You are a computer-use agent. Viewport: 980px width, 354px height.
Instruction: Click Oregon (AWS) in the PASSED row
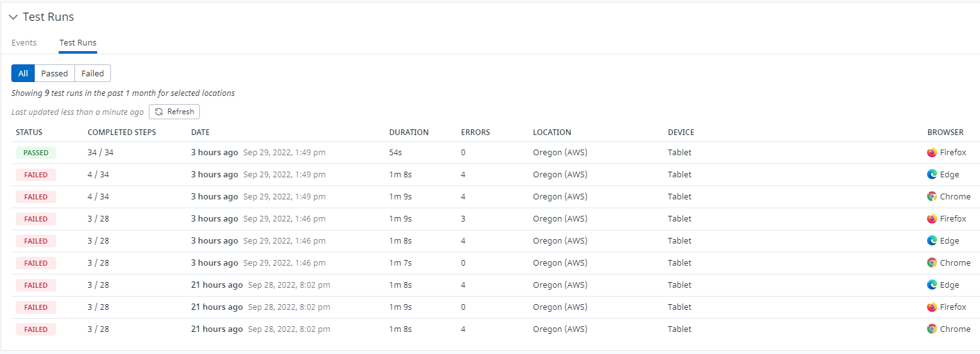(x=560, y=153)
